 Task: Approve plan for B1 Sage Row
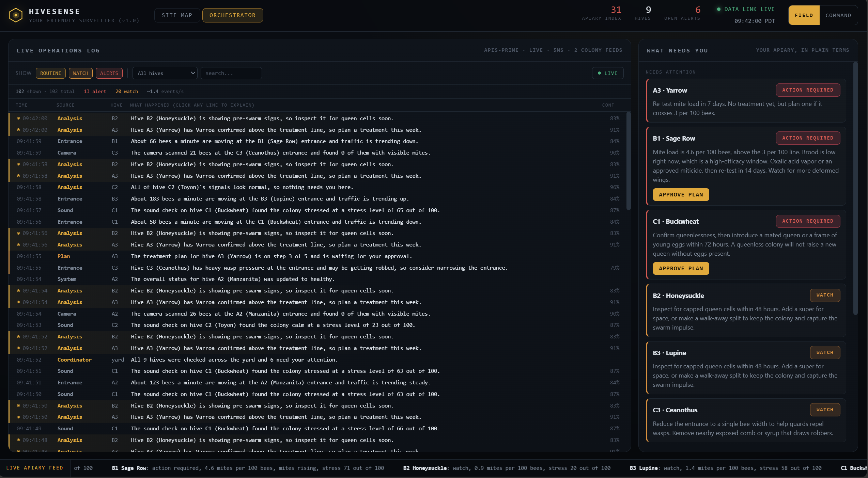click(681, 195)
